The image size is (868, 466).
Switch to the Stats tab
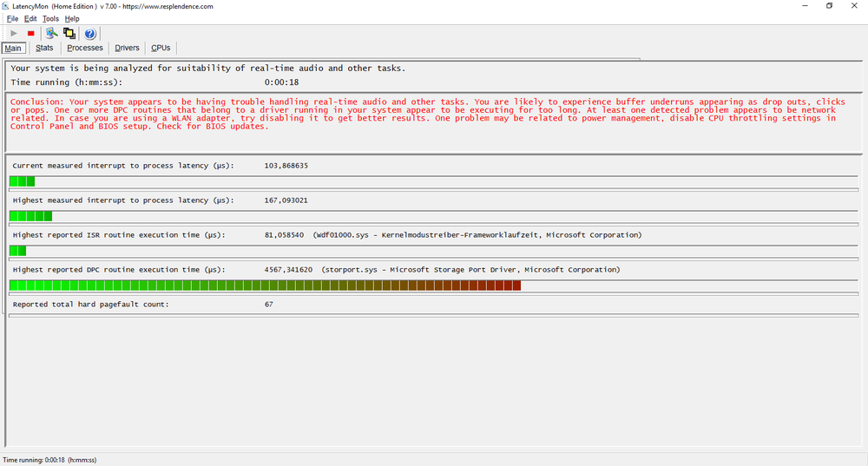pyautogui.click(x=44, y=48)
